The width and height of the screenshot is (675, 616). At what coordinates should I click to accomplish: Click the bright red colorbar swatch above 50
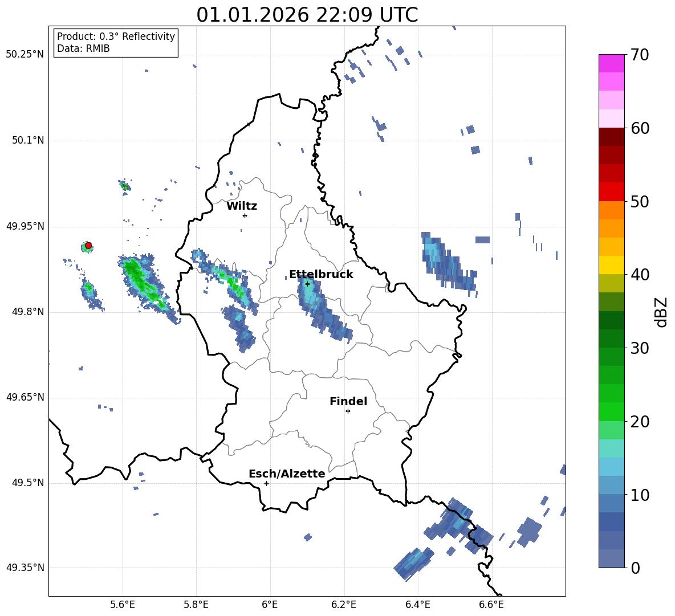click(x=611, y=192)
